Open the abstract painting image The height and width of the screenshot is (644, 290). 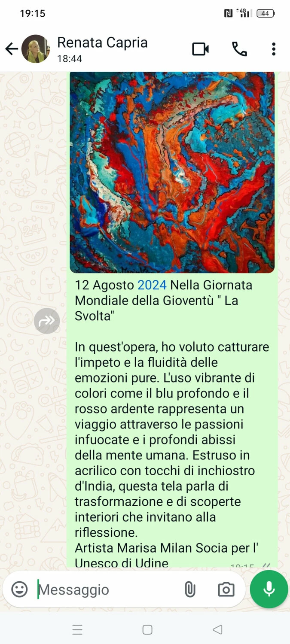coord(172,172)
